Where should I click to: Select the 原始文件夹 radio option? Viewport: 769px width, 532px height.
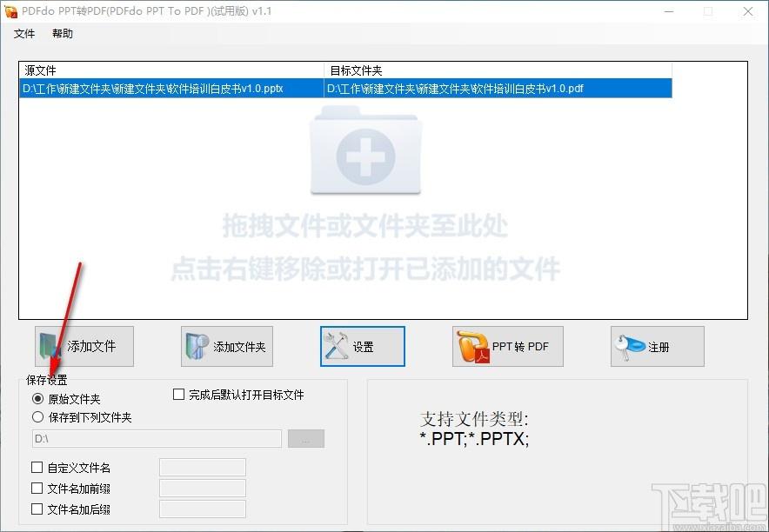pos(37,398)
